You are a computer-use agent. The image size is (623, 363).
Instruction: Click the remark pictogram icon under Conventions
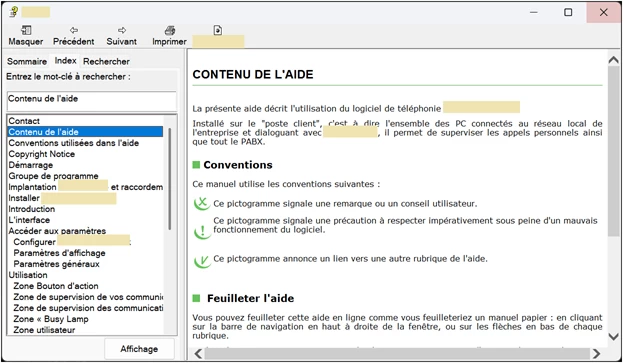[x=202, y=203]
